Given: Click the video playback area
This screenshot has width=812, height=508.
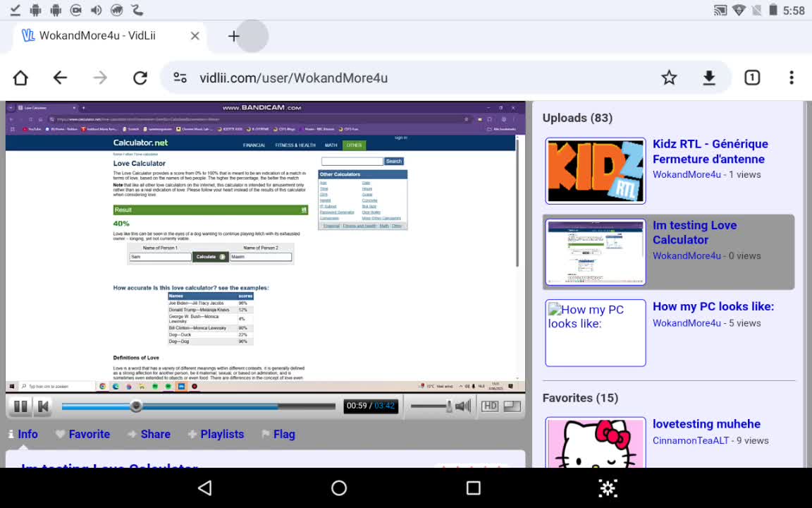Looking at the screenshot, I should 265,247.
